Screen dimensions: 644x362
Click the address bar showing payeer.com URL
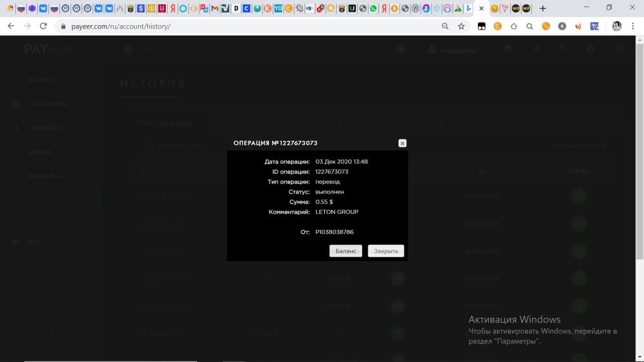(x=252, y=26)
